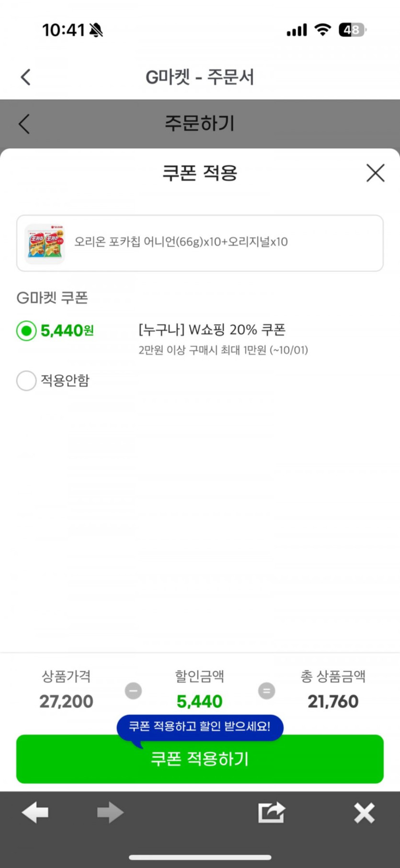This screenshot has height=868, width=400.
Task: Close the in-app browser with bottom X
Action: (x=364, y=813)
